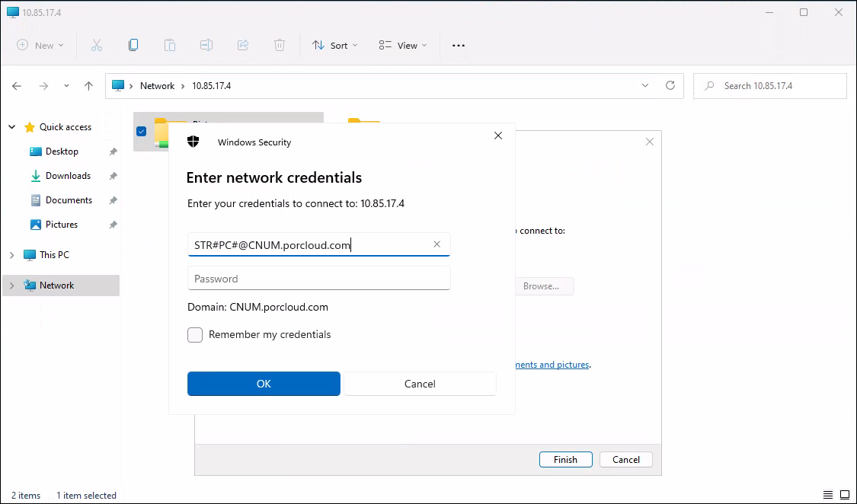The width and height of the screenshot is (857, 504).
Task: Switch to large icons view in status bar
Action: coord(844,496)
